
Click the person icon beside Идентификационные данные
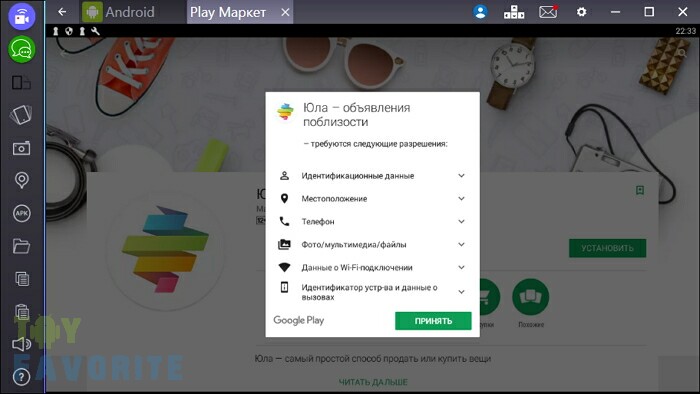[x=284, y=175]
